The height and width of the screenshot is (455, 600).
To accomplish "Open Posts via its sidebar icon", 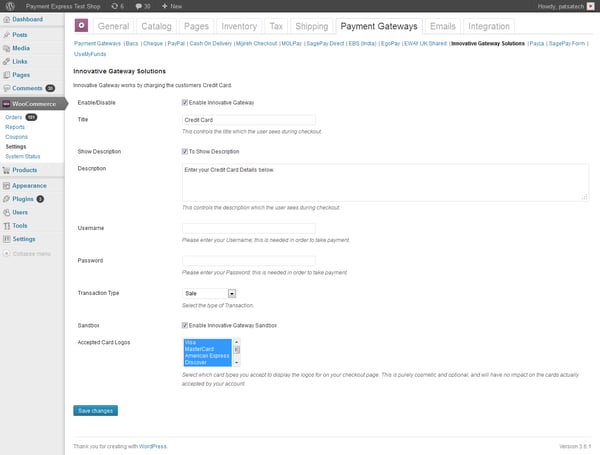I will [x=7, y=35].
